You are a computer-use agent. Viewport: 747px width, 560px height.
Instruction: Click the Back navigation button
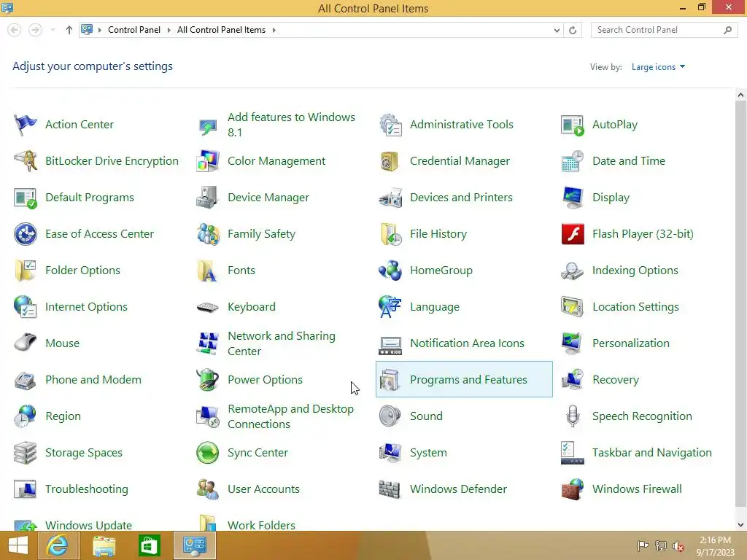coord(15,30)
